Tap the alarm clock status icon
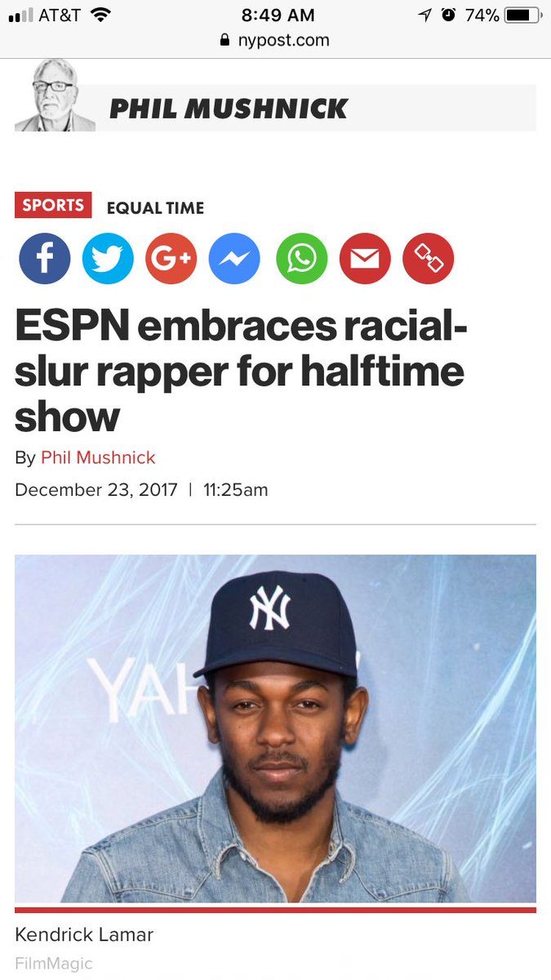Screen dimensions: 551x980 pos(448,15)
